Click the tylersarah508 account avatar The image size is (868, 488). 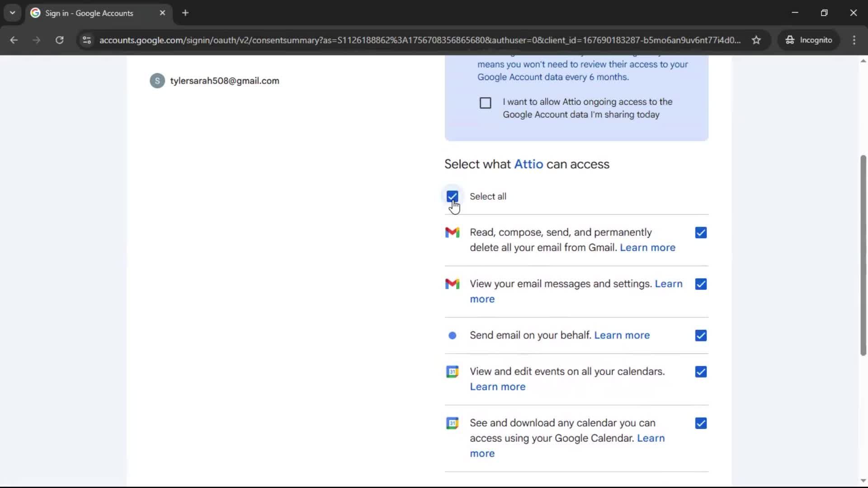click(x=157, y=80)
